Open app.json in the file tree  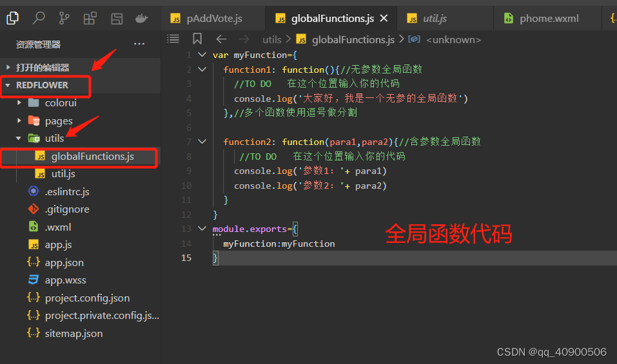[x=64, y=262]
